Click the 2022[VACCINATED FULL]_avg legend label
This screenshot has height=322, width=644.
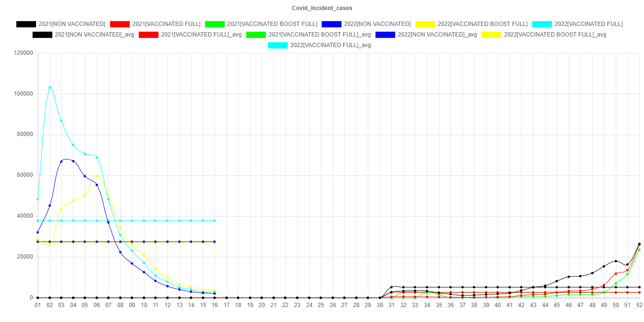(x=330, y=45)
